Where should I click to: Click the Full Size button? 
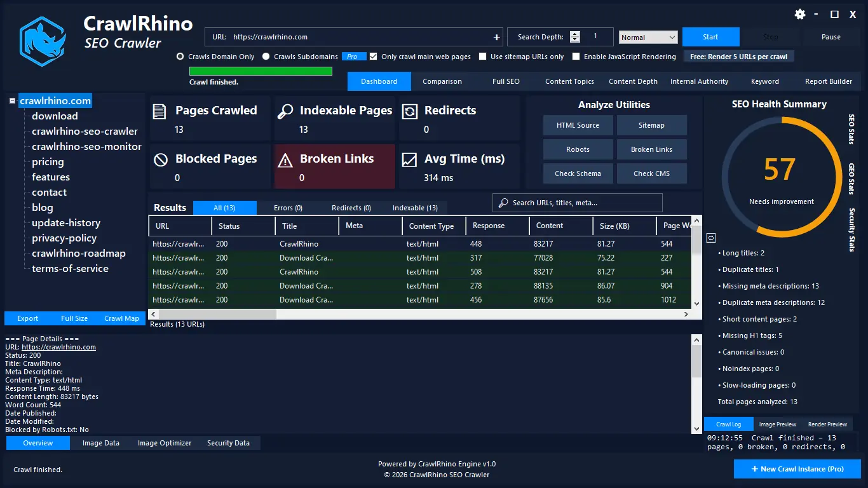coord(74,318)
